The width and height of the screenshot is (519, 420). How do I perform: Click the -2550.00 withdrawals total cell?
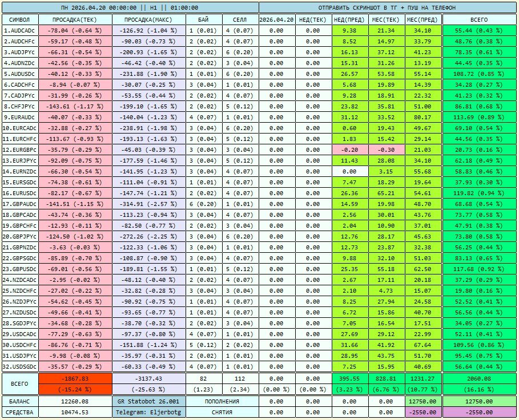point(479,412)
